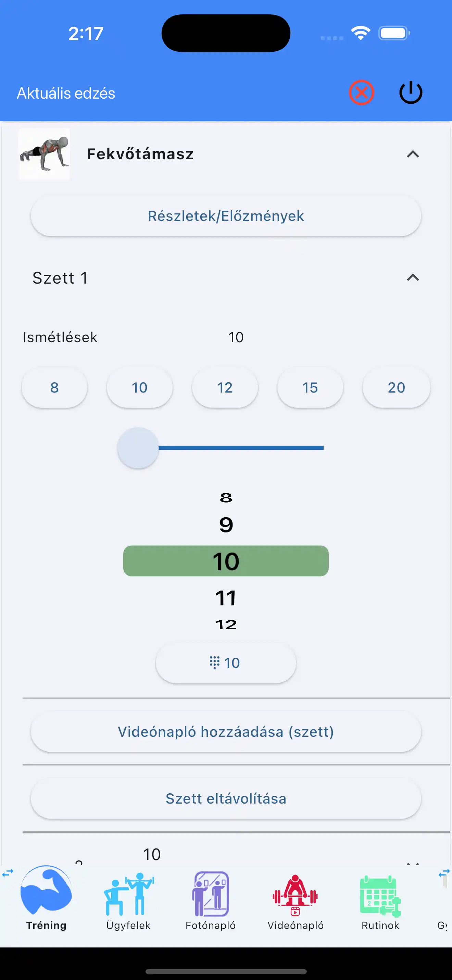Select the 12 repetitions preset
452x980 pixels.
point(225,388)
